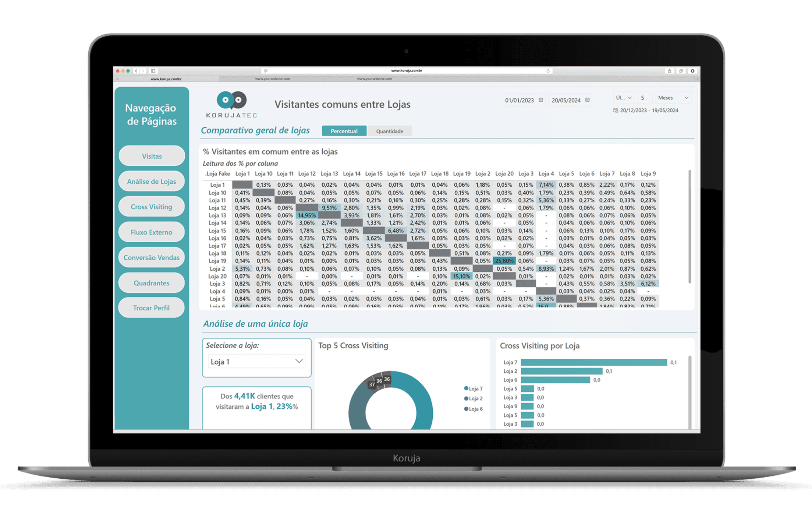Image resolution: width=812 pixels, height=524 pixels.
Task: Click the Loja 4 highlighted cell value 8,93%
Action: click(x=545, y=269)
